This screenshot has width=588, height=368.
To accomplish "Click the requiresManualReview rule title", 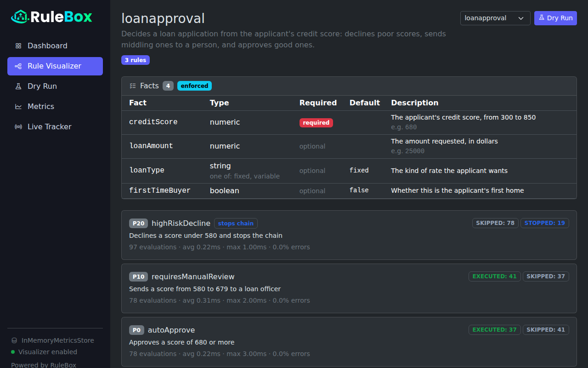I will tap(193, 277).
